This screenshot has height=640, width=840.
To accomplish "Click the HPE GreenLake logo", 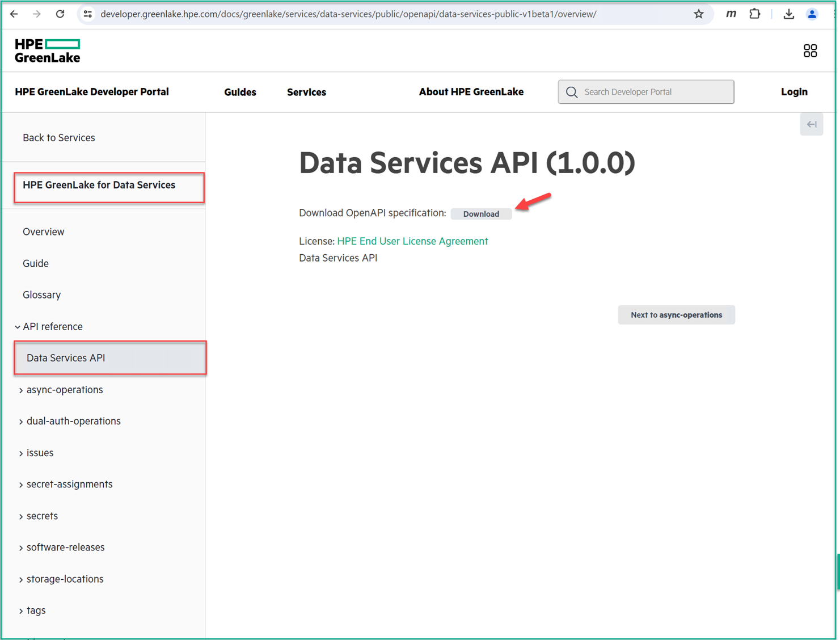I will point(48,50).
